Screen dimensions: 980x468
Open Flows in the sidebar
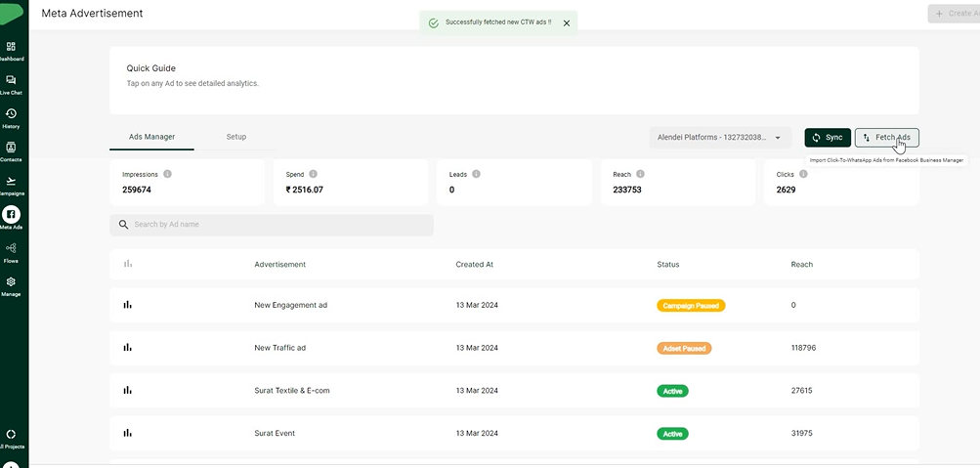pos(11,248)
